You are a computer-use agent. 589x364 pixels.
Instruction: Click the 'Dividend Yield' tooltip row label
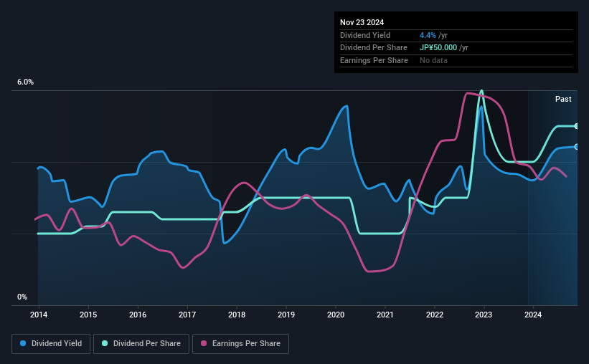[x=365, y=35]
